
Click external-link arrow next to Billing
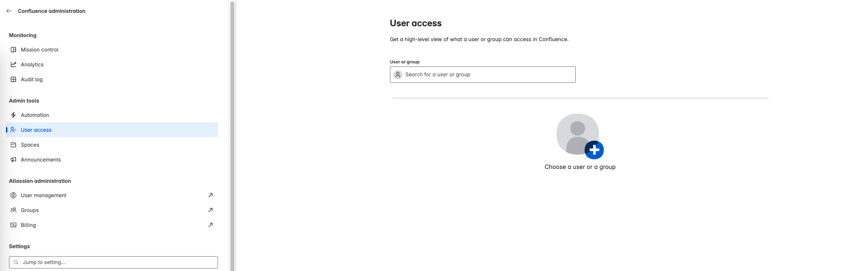[211, 225]
